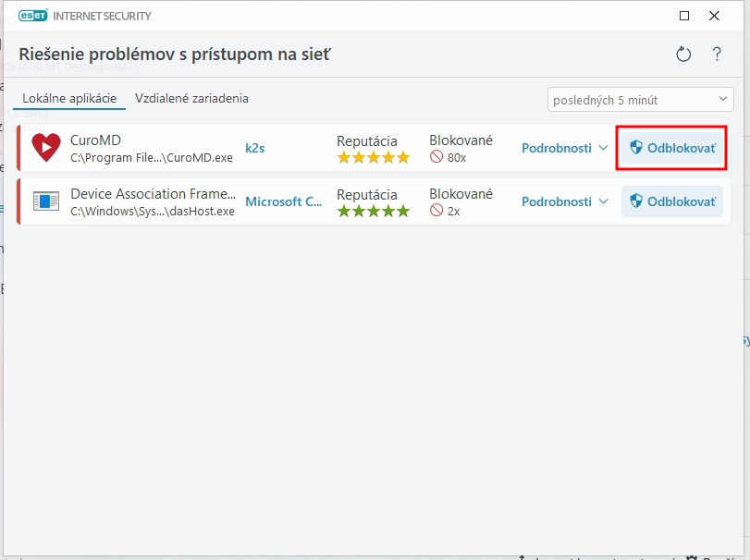
Task: Click the CuroMD heart app icon
Action: 46,148
